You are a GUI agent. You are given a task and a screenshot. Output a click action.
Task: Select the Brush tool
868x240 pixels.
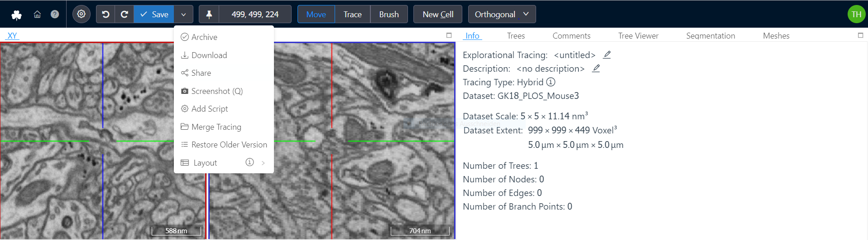(389, 14)
